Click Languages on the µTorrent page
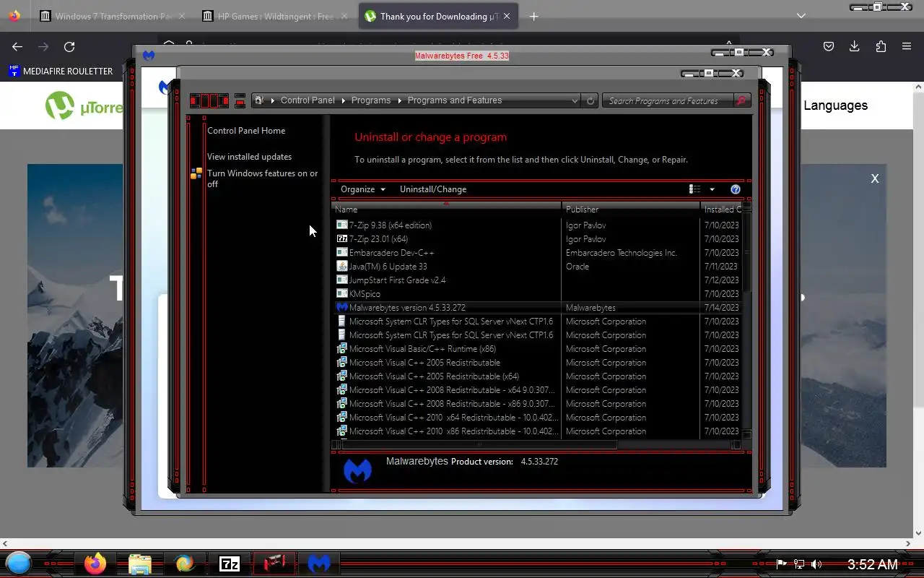This screenshot has height=578, width=924. [835, 105]
